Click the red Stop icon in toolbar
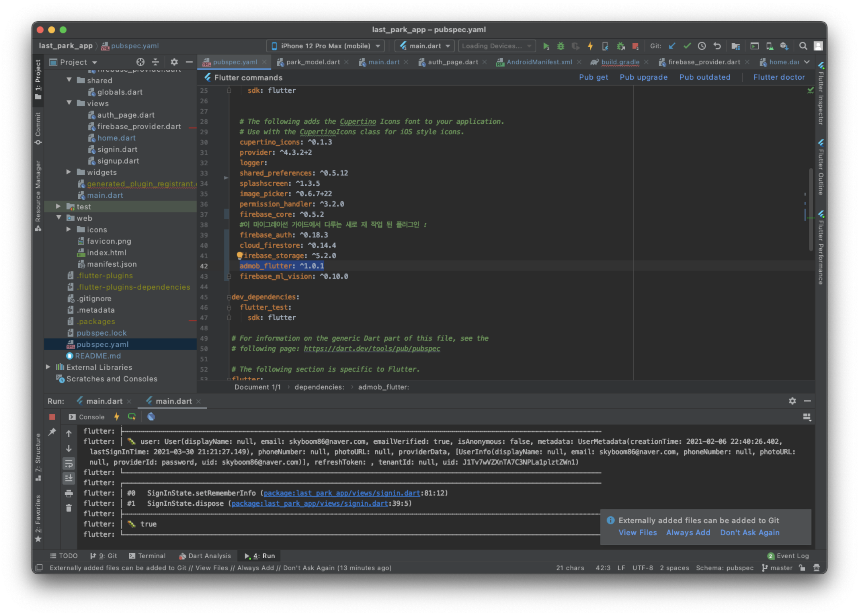This screenshot has height=616, width=859. click(635, 46)
